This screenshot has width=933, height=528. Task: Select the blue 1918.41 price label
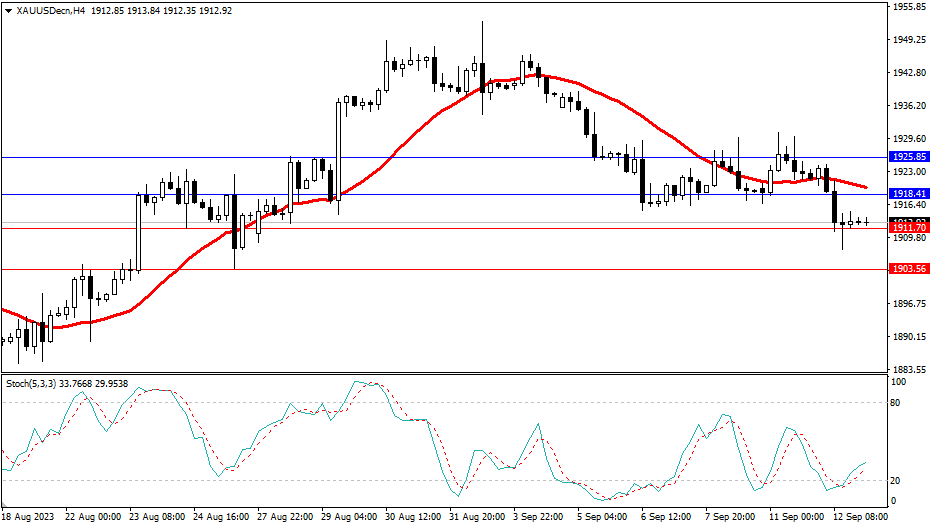[x=909, y=193]
